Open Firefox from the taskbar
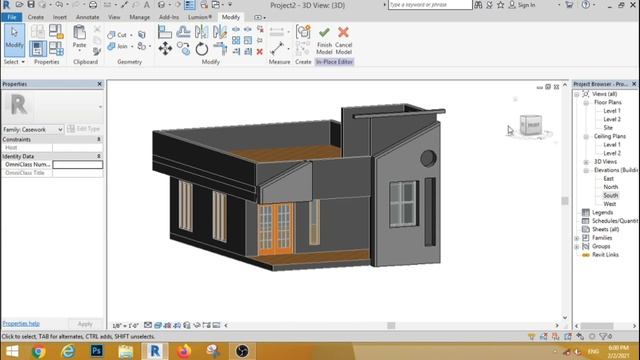This screenshot has height=360, width=640. point(184,351)
